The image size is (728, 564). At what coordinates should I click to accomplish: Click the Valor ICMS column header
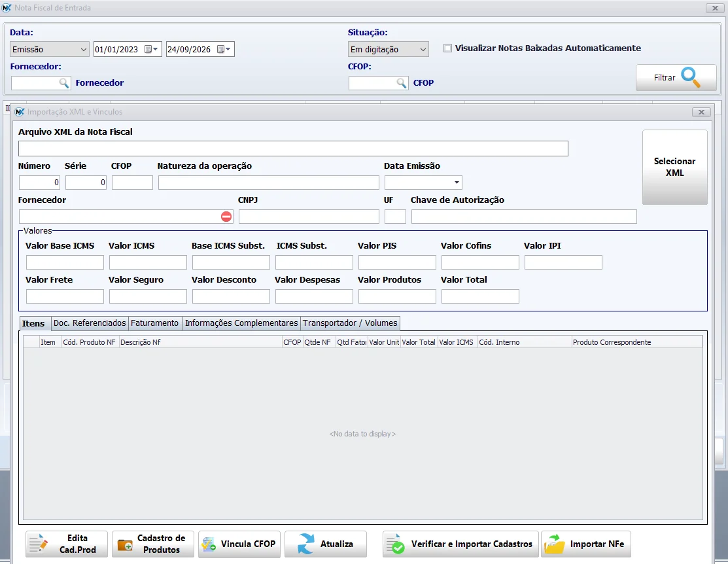457,342
